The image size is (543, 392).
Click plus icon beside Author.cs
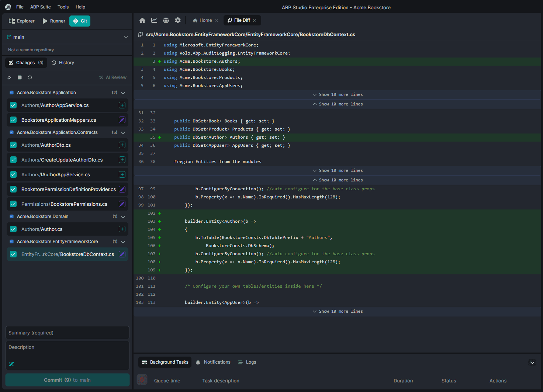point(122,229)
